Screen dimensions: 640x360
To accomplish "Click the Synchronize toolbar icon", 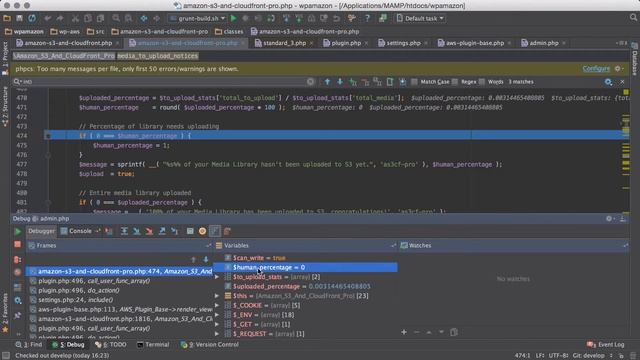I will 32,18.
